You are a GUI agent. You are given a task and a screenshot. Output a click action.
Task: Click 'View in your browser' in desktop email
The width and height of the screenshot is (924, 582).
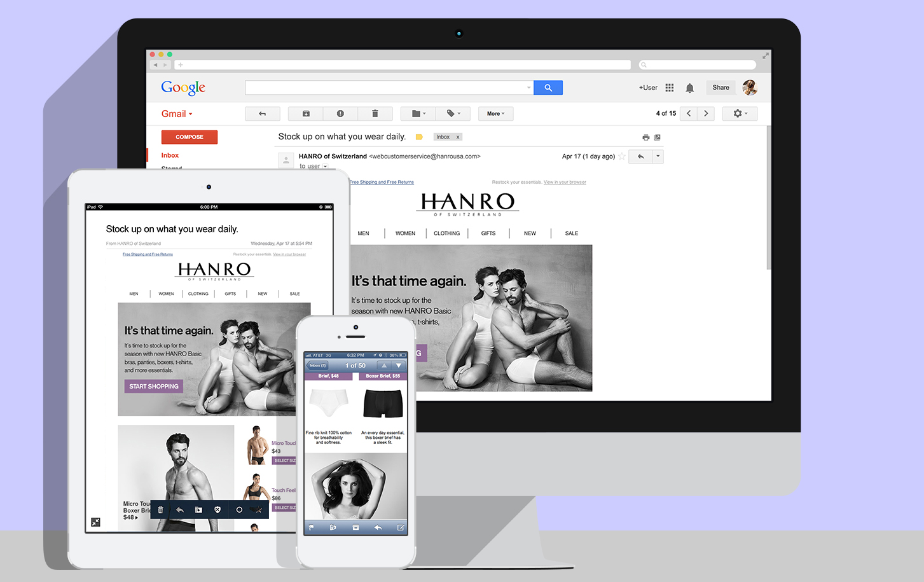click(565, 183)
